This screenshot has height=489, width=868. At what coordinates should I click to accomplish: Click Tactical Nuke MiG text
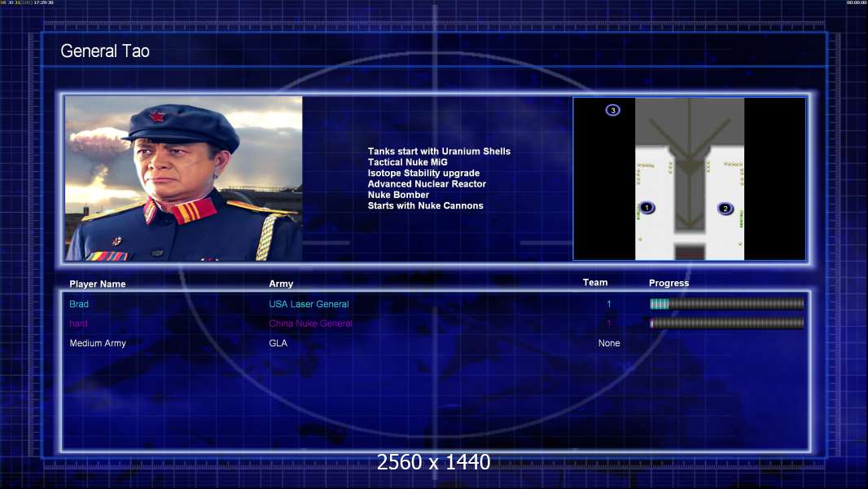click(407, 162)
